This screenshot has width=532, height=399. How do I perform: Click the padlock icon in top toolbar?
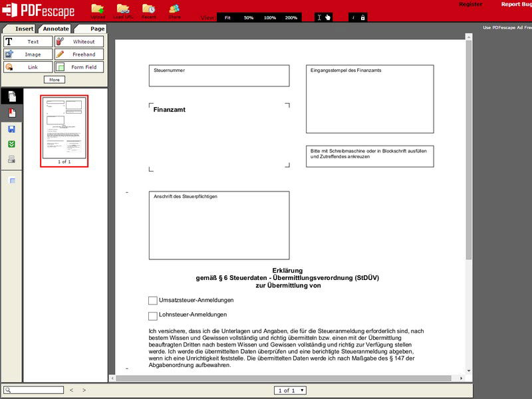362,17
